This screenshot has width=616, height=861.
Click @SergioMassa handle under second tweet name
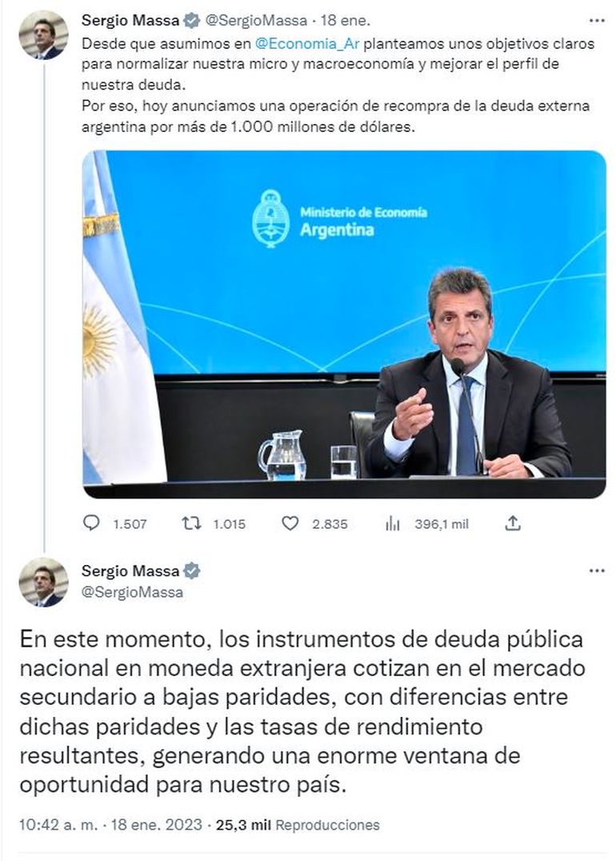(132, 592)
